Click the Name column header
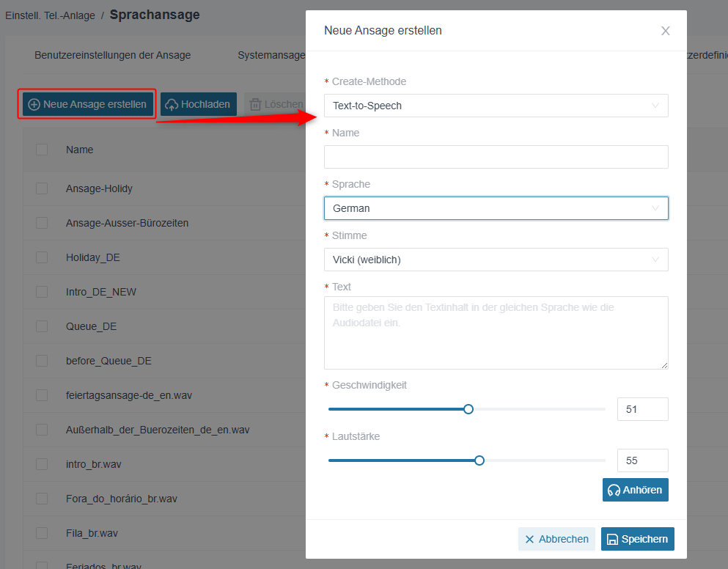 tap(79, 150)
